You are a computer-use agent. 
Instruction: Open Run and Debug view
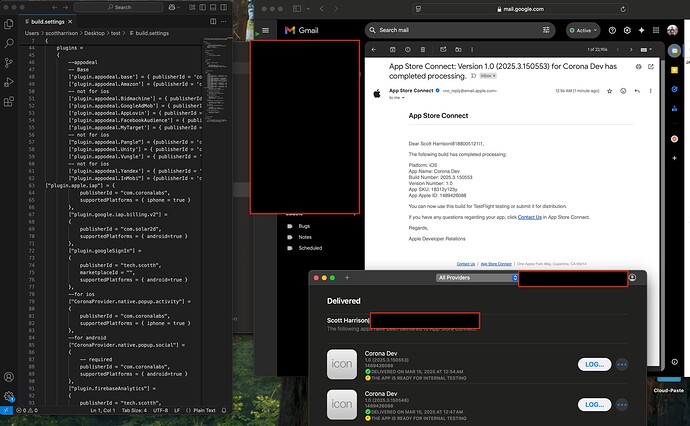coord(7,80)
